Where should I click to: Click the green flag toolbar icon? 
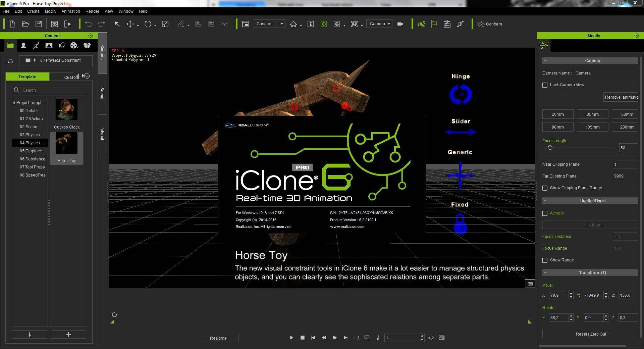434,24
